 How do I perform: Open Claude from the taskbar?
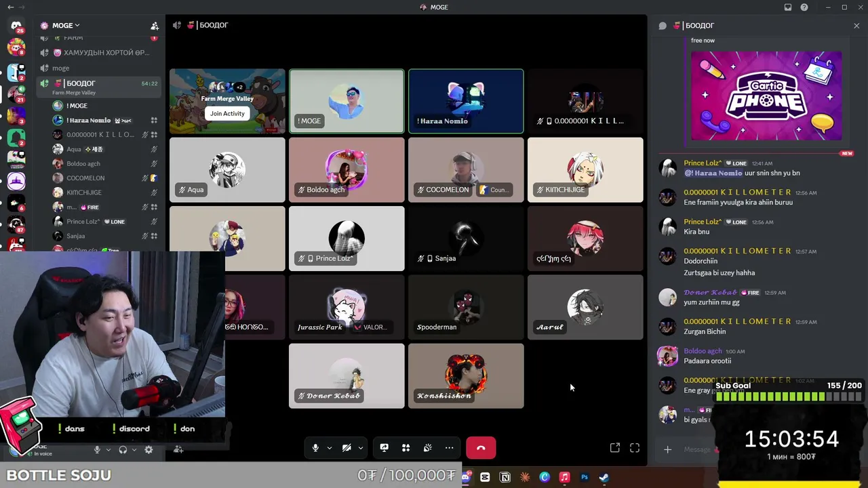(525, 477)
